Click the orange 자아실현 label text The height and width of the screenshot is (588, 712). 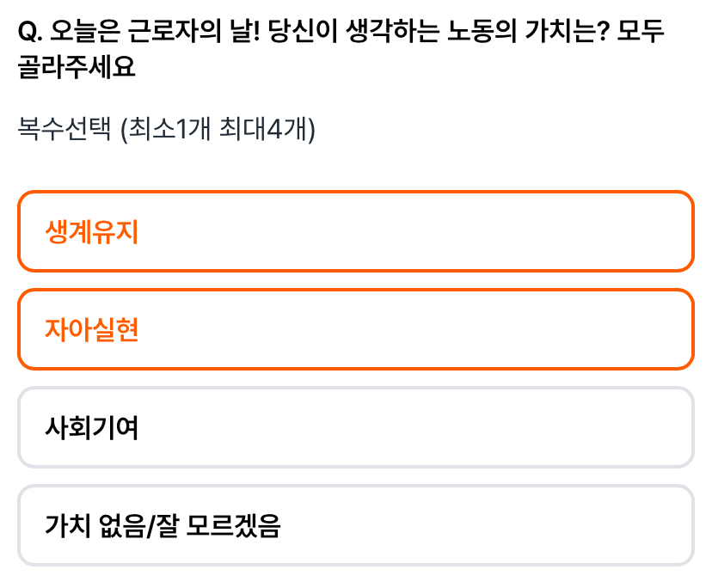tap(91, 329)
